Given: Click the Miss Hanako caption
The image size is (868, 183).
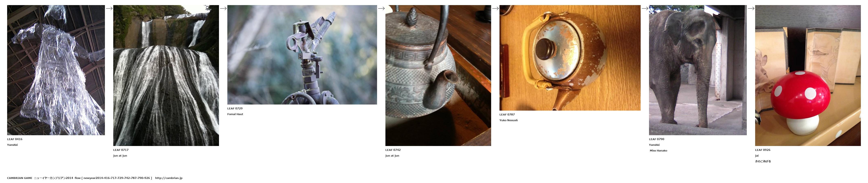Looking at the screenshot, I should [658, 151].
